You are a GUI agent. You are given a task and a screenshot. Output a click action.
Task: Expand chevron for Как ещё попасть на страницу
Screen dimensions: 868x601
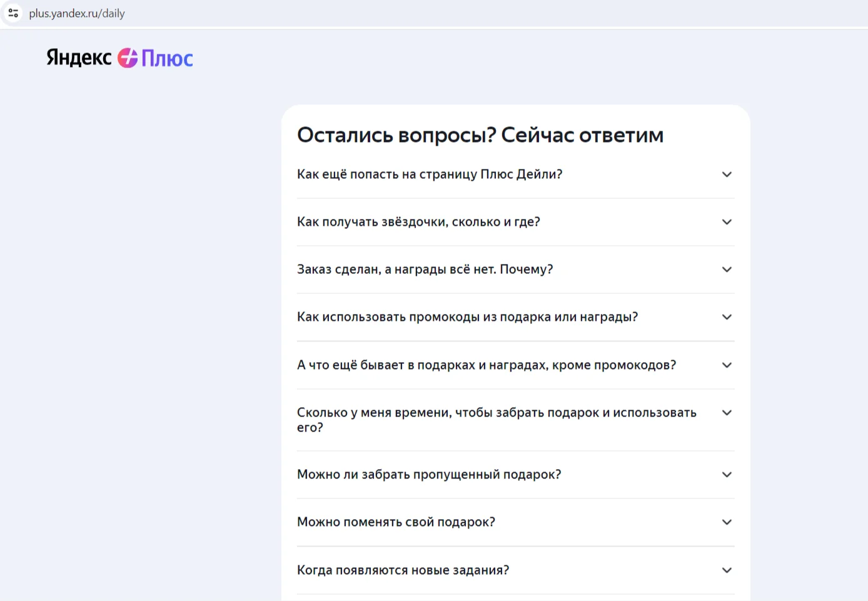(x=727, y=174)
